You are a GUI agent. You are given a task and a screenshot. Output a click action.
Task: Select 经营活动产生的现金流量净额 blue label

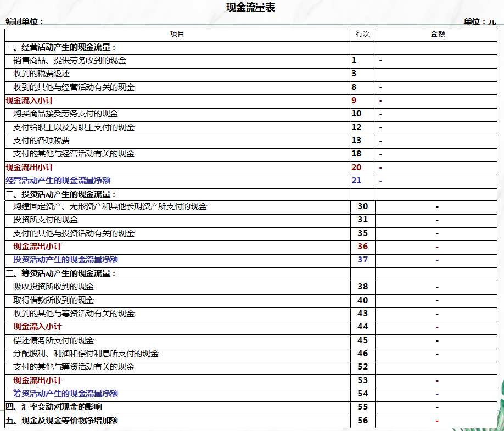[58, 181]
